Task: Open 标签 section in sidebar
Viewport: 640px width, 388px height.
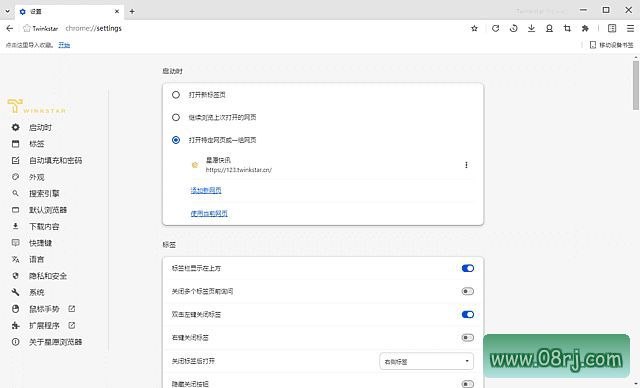Action: pyautogui.click(x=36, y=144)
